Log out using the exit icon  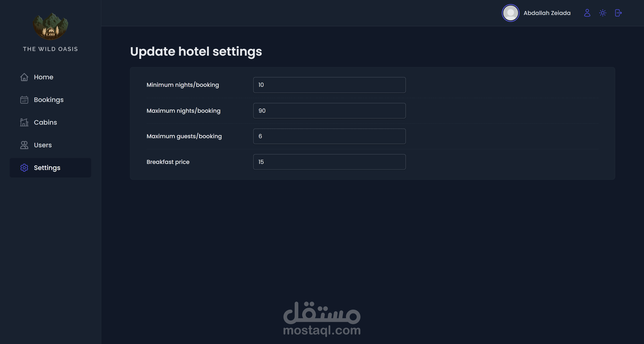coord(618,13)
